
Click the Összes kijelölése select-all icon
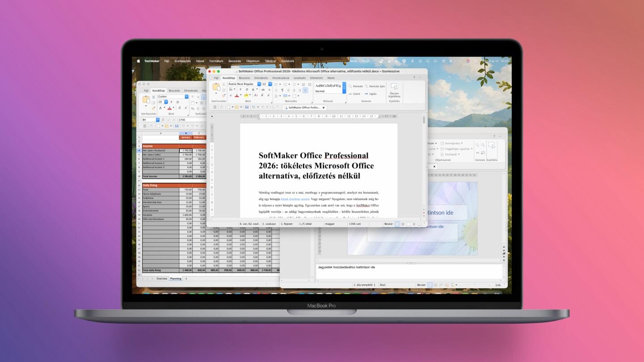[x=394, y=87]
